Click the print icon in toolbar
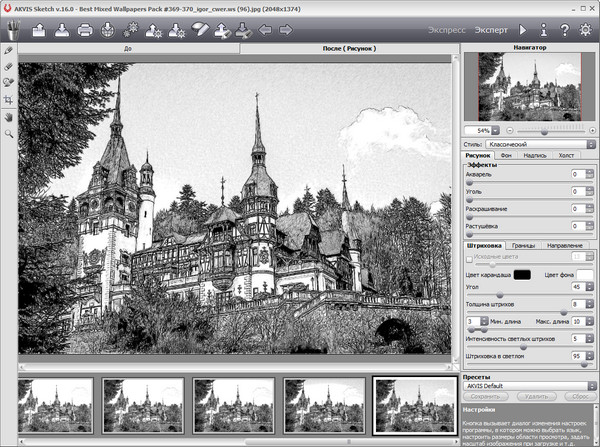This screenshot has width=600, height=447. click(x=86, y=30)
